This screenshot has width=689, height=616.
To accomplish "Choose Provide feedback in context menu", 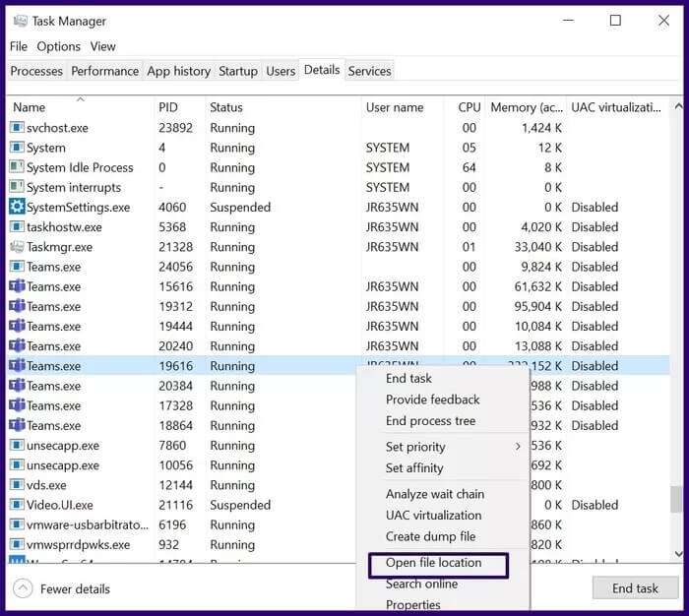I will coord(432,400).
